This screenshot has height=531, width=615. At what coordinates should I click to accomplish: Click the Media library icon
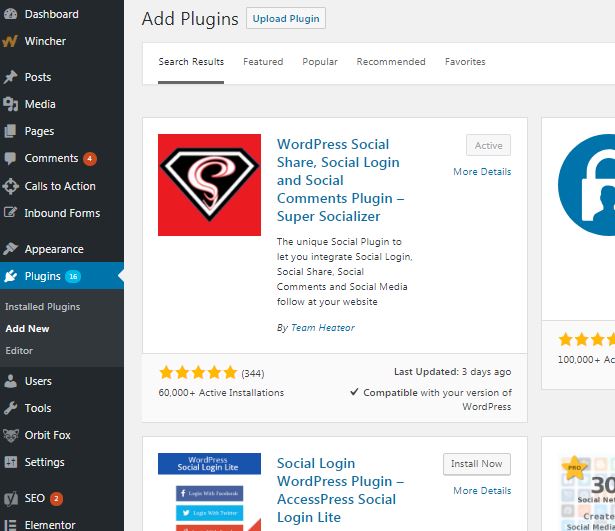[11, 104]
